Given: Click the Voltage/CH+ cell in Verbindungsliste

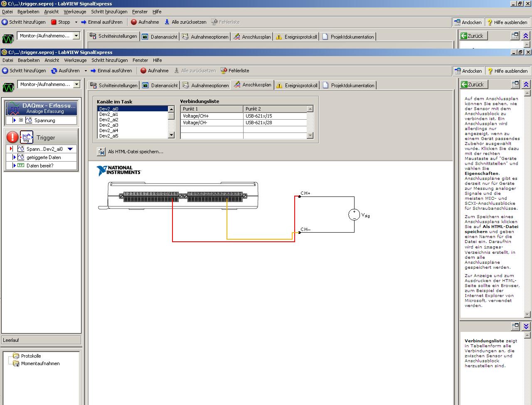Looking at the screenshot, I should [212, 116].
